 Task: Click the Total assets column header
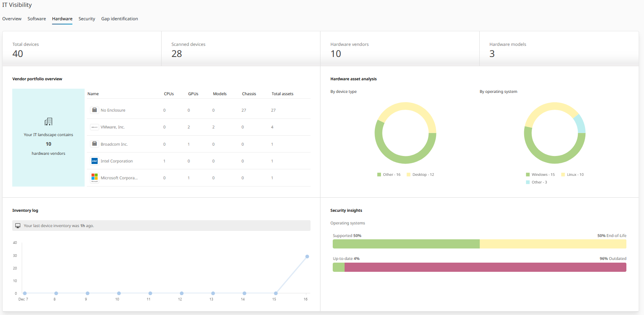coord(282,94)
